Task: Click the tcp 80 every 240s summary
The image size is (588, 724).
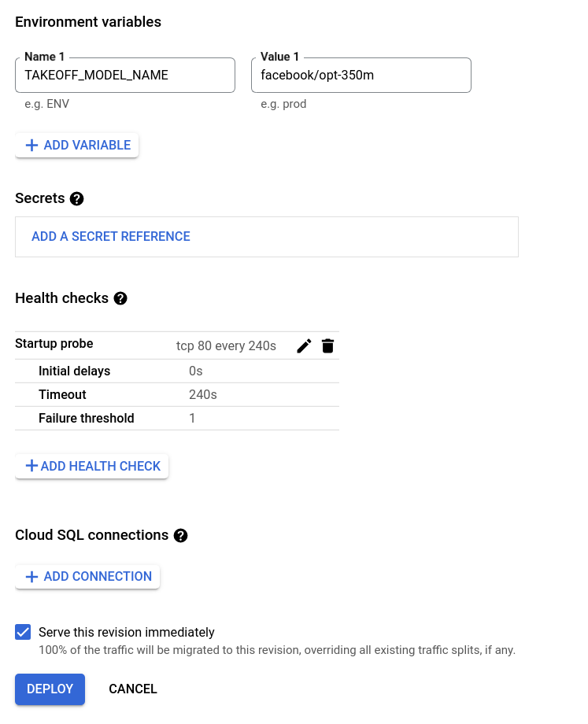Action: 226,345
